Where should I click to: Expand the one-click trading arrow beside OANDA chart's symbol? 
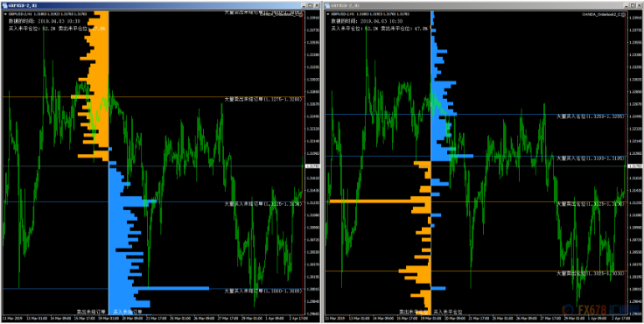tap(328, 13)
